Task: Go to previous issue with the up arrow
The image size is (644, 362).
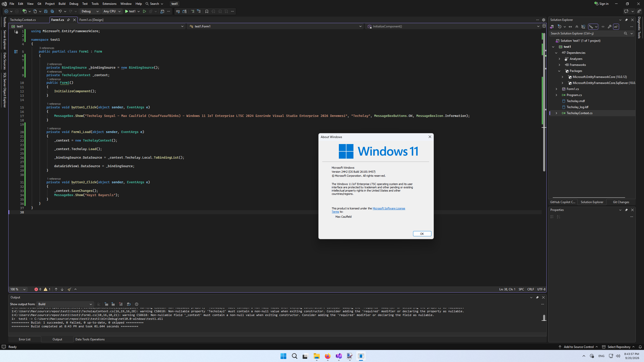Action: pos(56,289)
